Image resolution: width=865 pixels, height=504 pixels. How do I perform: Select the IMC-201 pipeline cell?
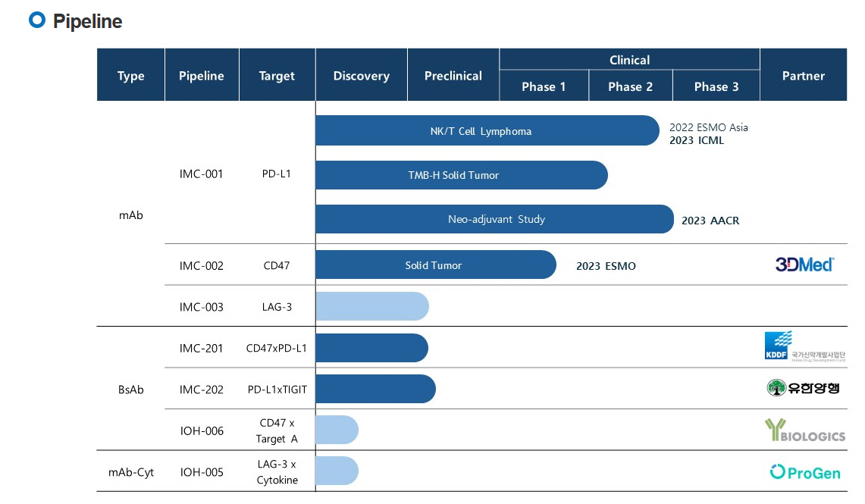pyautogui.click(x=202, y=348)
